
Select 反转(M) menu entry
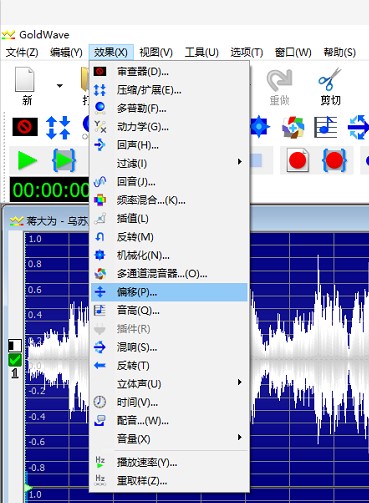[169, 237]
